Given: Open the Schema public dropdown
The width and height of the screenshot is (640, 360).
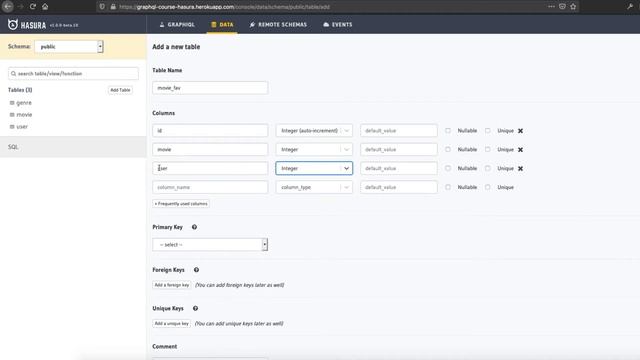Looking at the screenshot, I should click(69, 47).
